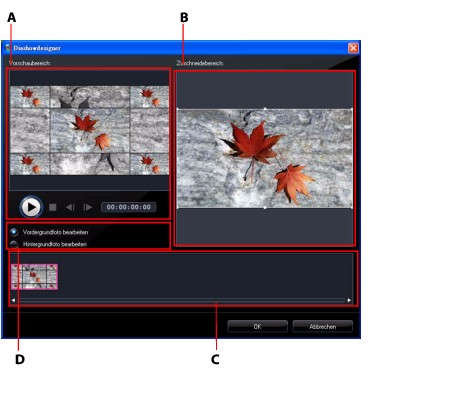Click the maple leaf photo in crop area
This screenshot has width=465, height=411.
click(x=265, y=158)
